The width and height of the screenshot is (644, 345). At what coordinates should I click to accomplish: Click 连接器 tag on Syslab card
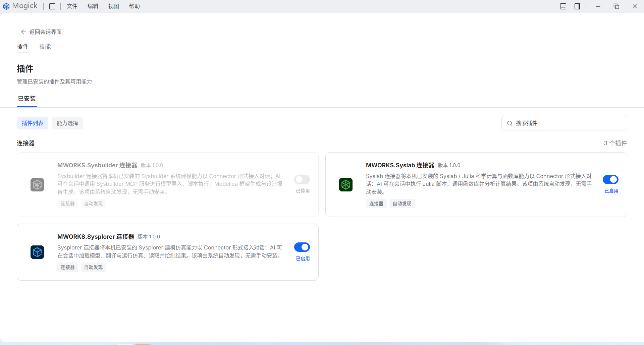pyautogui.click(x=376, y=204)
